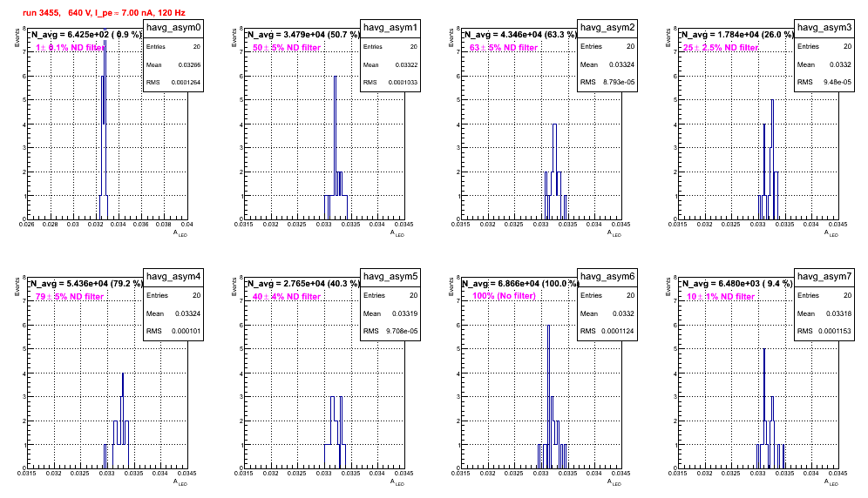This screenshot has height=498, width=868.
Task: Click RMS value 9.708e-05 in havg_asym5
Action: 402,331
